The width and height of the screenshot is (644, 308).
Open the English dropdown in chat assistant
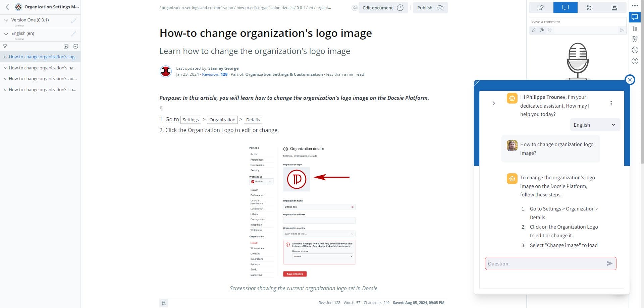595,125
